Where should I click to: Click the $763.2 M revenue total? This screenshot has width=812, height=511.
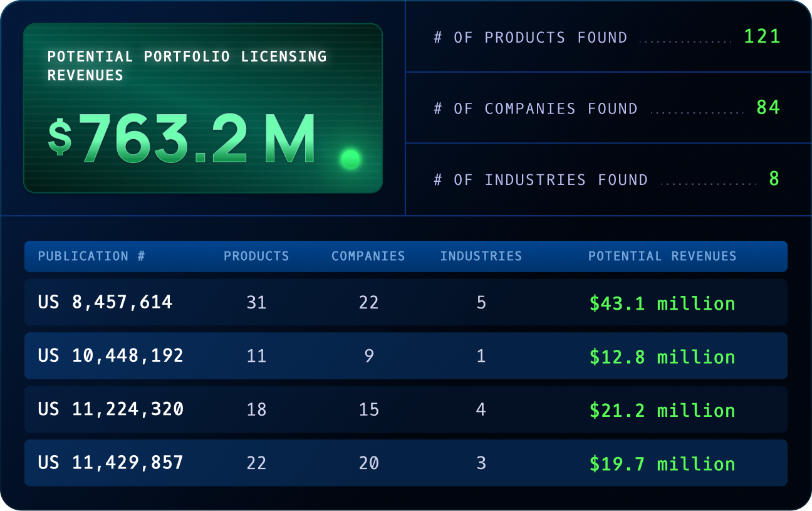(182, 139)
